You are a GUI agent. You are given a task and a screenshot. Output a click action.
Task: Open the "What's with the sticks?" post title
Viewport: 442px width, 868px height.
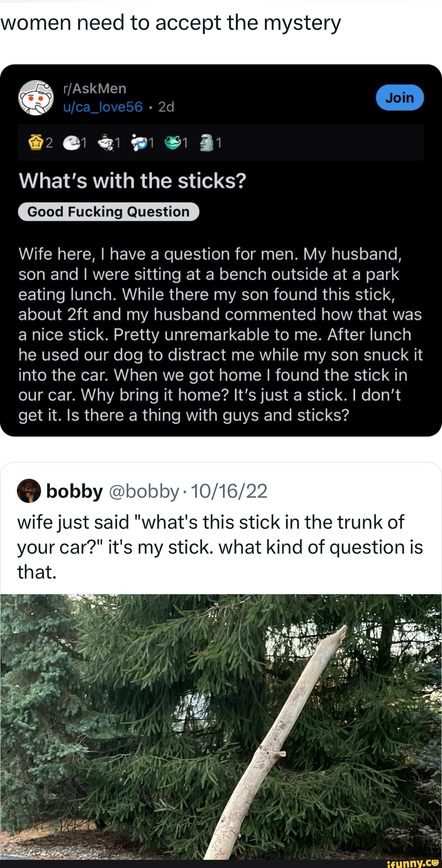click(132, 181)
